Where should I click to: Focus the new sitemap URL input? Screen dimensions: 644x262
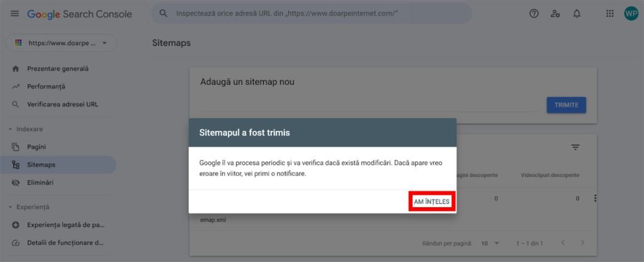[370, 105]
